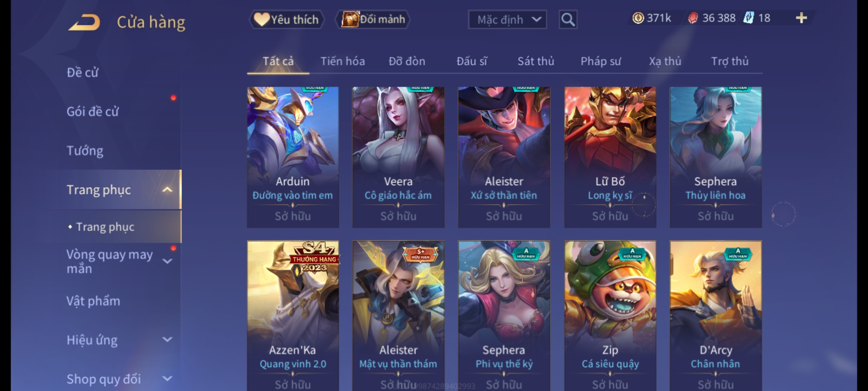Select the Zip Cá siêu quậy skin card
The image size is (868, 391).
[x=610, y=316]
